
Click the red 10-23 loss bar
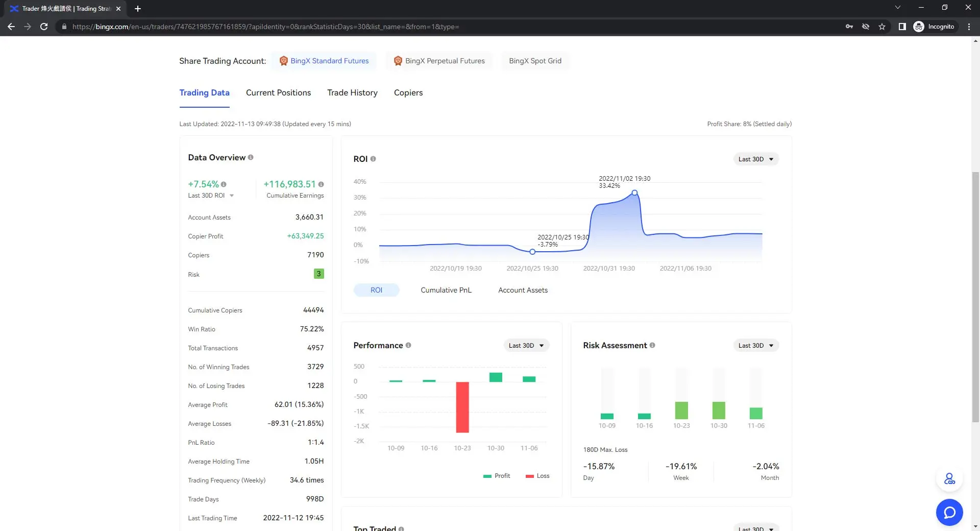tap(462, 407)
